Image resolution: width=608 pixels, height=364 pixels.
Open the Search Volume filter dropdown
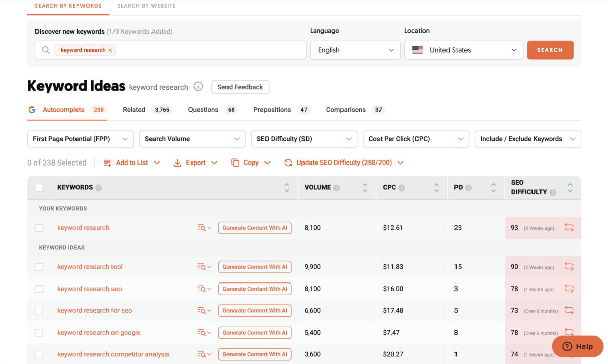click(x=192, y=139)
